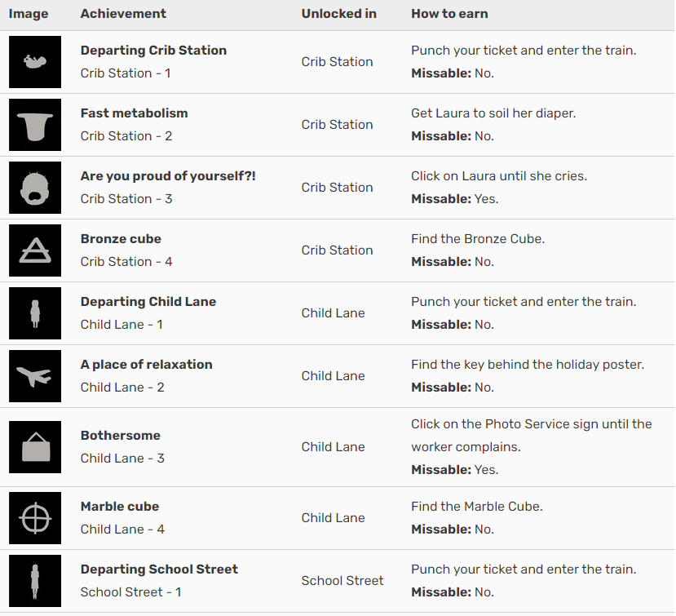Click the Image column header
The image size is (676, 616).
29,14
